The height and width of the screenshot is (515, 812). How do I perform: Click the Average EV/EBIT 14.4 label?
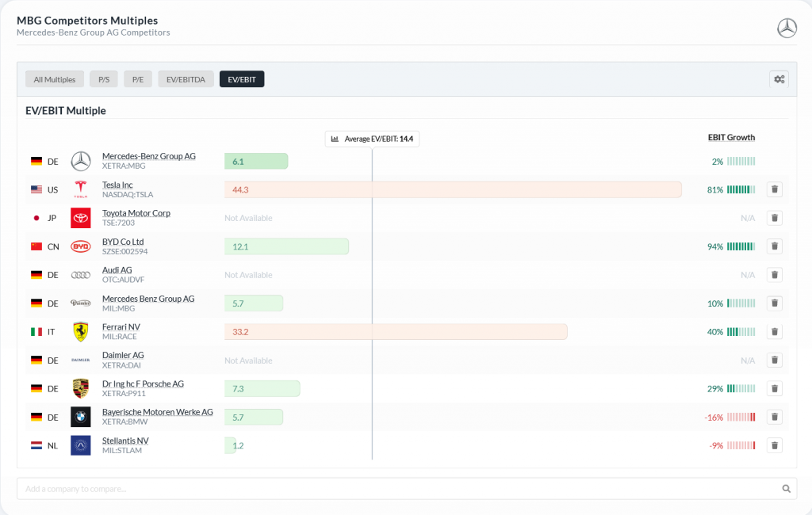tap(373, 139)
